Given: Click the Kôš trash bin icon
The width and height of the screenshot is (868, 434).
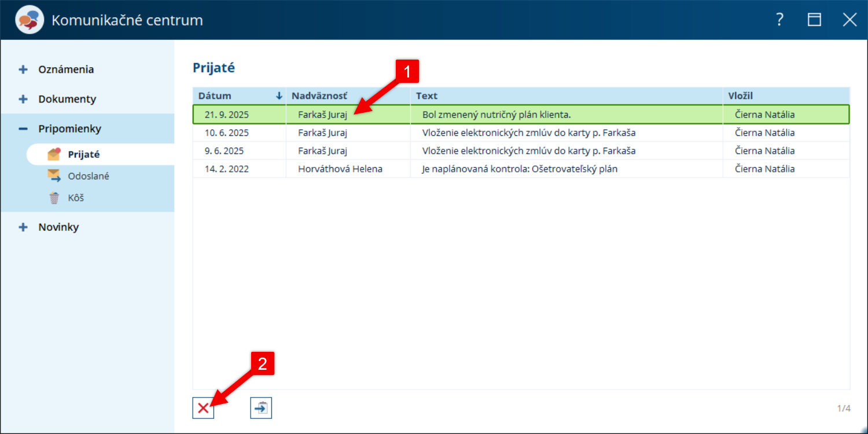Looking at the screenshot, I should tap(54, 198).
